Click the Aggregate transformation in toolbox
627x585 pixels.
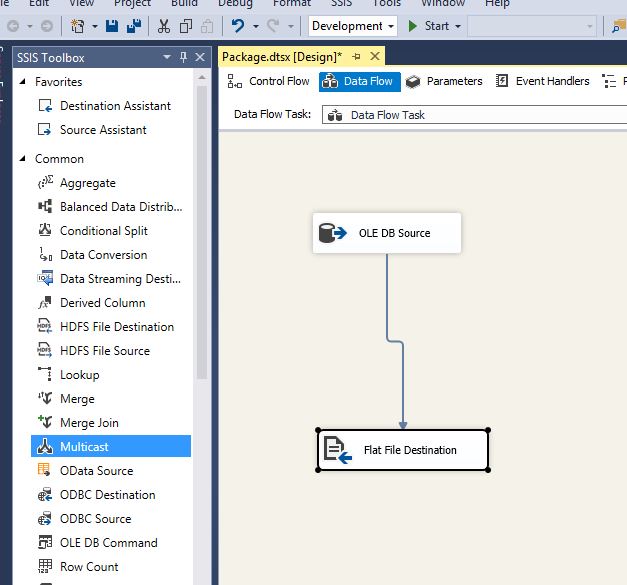pos(87,183)
